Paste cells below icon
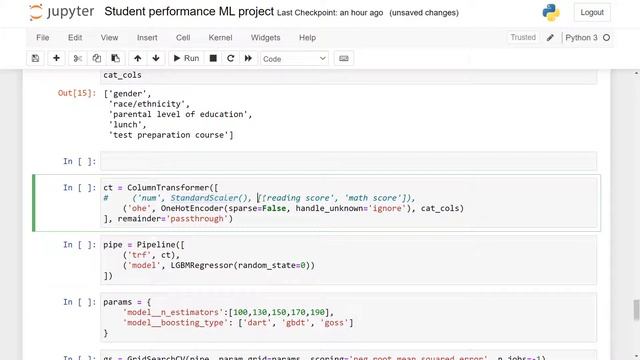This screenshot has height=360, width=640. click(x=116, y=58)
